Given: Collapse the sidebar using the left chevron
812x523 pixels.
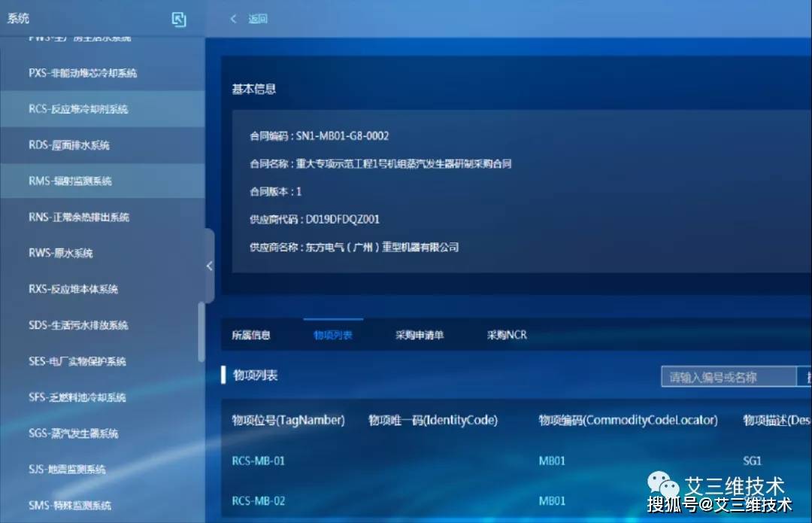Looking at the screenshot, I should pos(210,265).
